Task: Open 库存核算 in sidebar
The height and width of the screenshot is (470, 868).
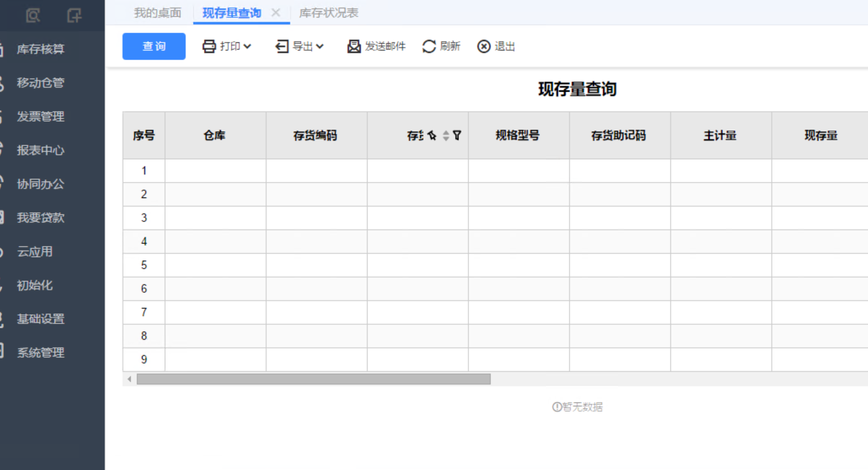Action: click(x=40, y=49)
